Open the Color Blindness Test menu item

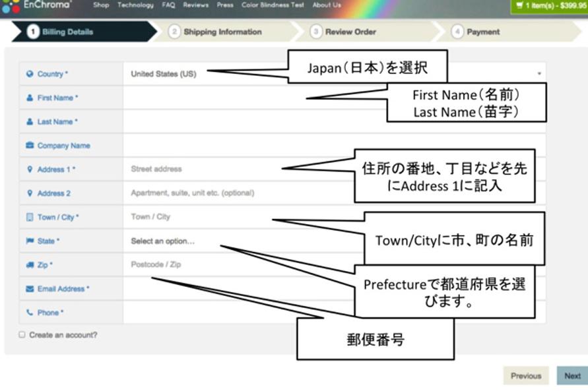273,5
